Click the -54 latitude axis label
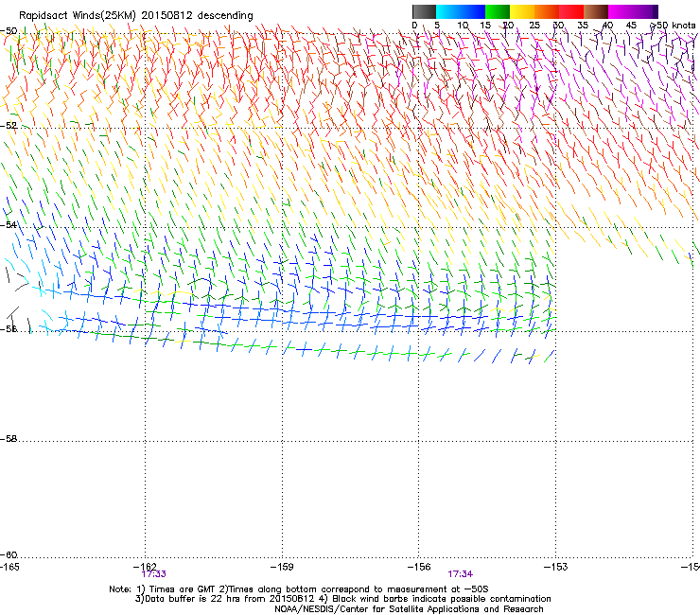This screenshot has width=700, height=615. [9, 224]
